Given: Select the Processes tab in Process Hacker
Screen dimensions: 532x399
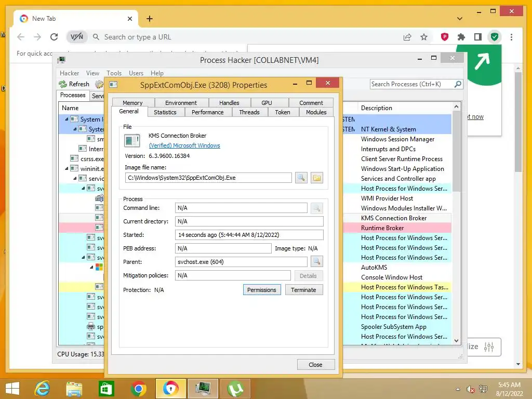Looking at the screenshot, I should [x=73, y=96].
